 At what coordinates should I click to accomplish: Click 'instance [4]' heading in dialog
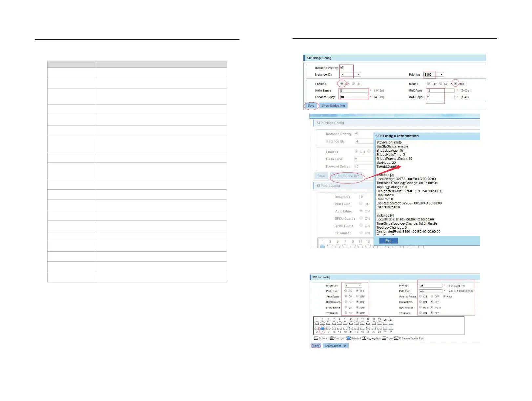385,215
